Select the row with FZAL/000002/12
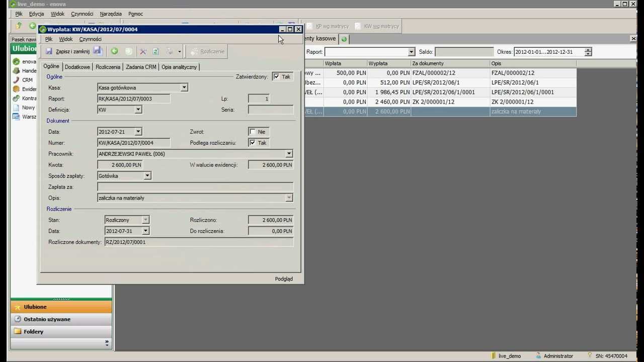Image resolution: width=644 pixels, height=362 pixels. coord(440,73)
